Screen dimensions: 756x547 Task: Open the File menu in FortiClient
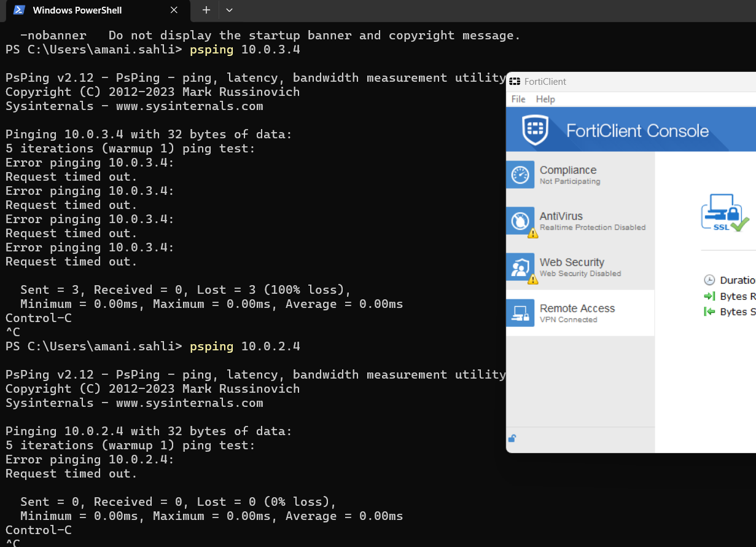pos(518,99)
